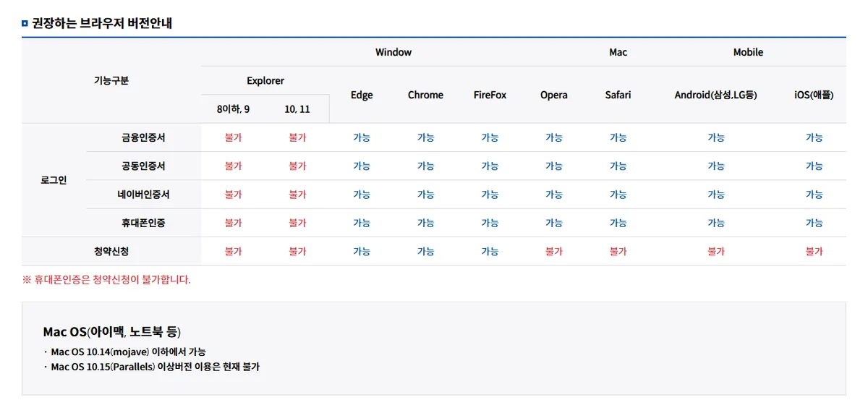Click 불가 for 청약신청 under Safari

[x=618, y=251]
